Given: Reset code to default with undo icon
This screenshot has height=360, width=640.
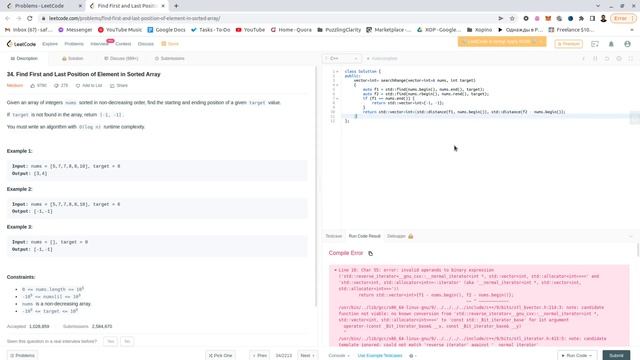Looking at the screenshot, I should pos(607,59).
